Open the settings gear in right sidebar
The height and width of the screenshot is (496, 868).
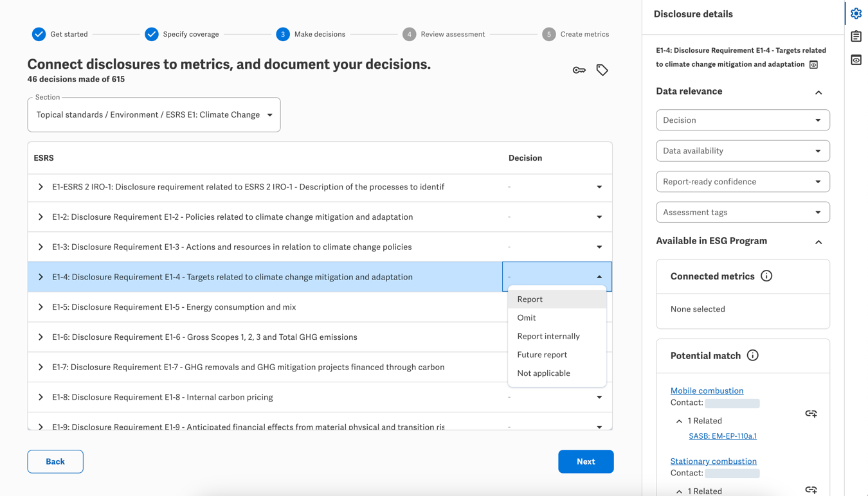click(856, 13)
